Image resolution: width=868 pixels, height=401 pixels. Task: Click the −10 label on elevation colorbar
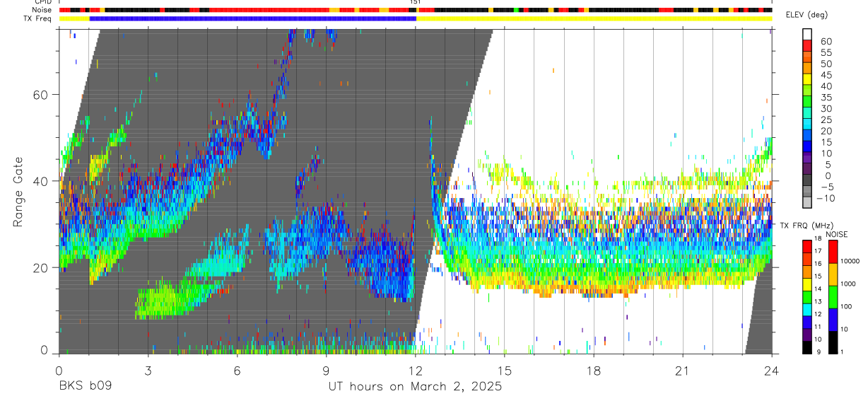825,198
